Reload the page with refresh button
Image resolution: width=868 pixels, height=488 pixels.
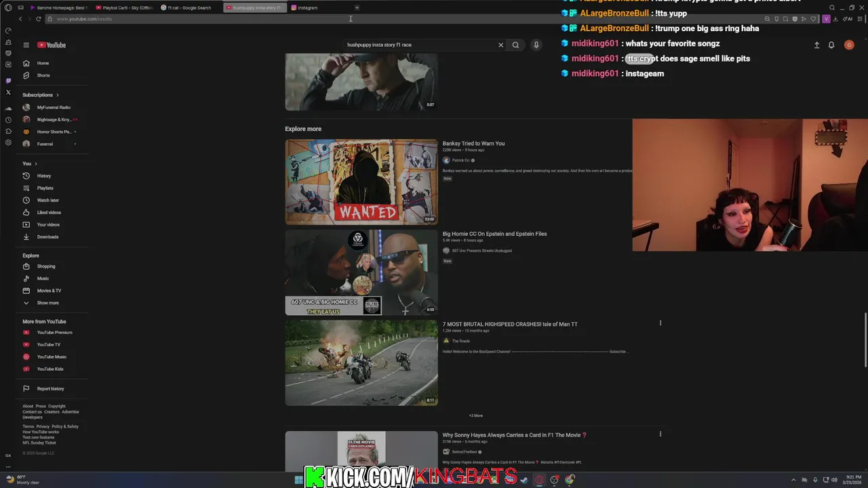click(x=39, y=19)
